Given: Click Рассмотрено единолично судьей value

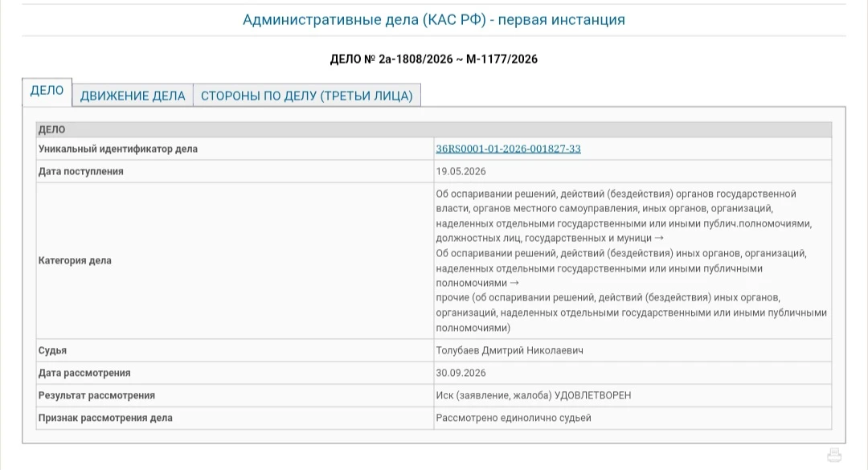Looking at the screenshot, I should tap(513, 418).
